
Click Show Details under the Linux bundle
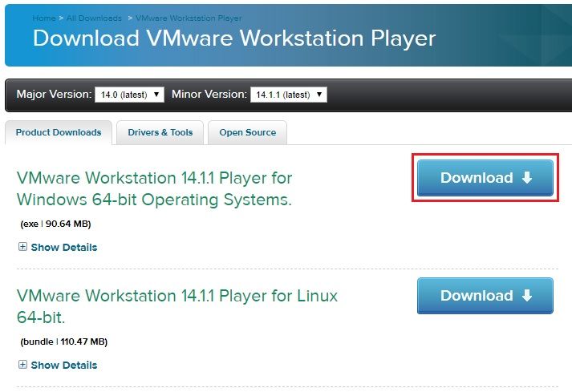64,365
